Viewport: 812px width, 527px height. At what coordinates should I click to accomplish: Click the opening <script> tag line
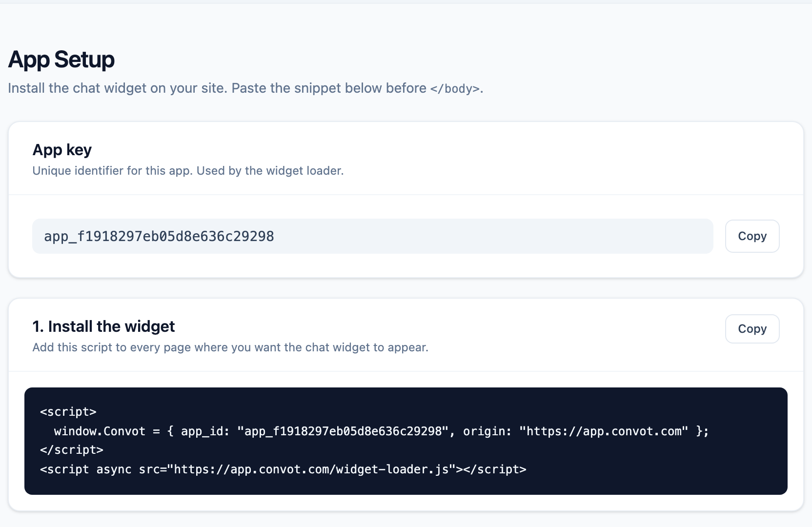68,412
